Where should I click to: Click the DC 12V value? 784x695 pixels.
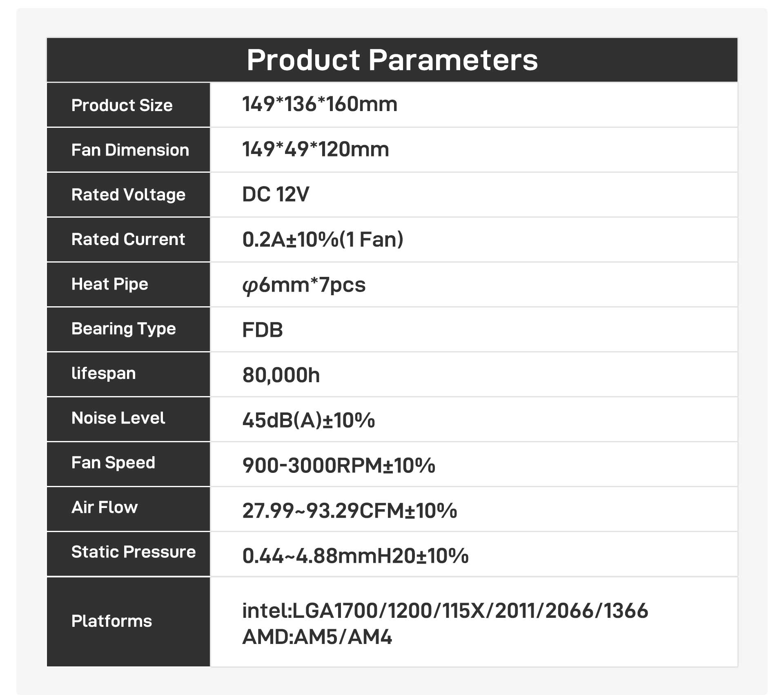tap(276, 194)
